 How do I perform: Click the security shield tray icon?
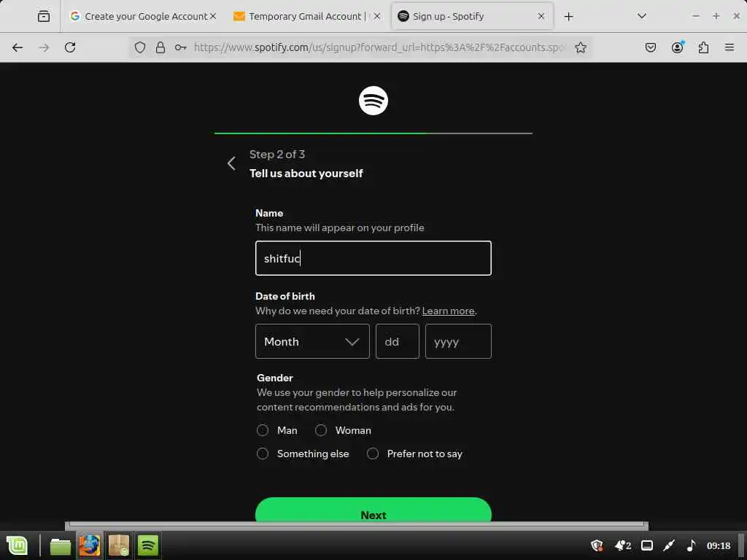coord(597,545)
